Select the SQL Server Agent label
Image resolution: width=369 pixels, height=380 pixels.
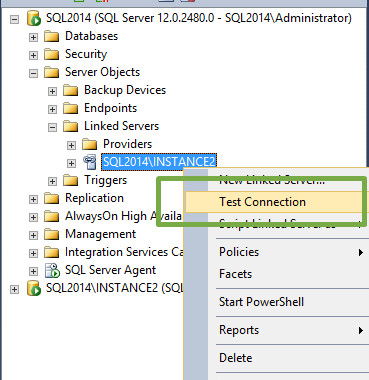tap(110, 270)
